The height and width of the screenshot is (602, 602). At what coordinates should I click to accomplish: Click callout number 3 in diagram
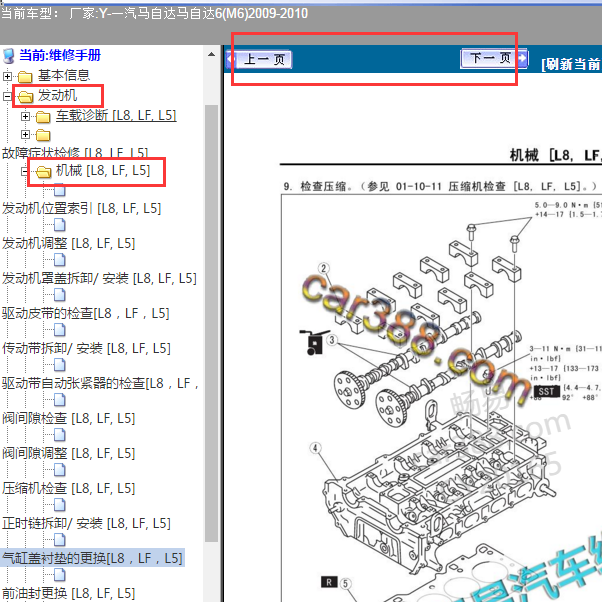tap(332, 339)
